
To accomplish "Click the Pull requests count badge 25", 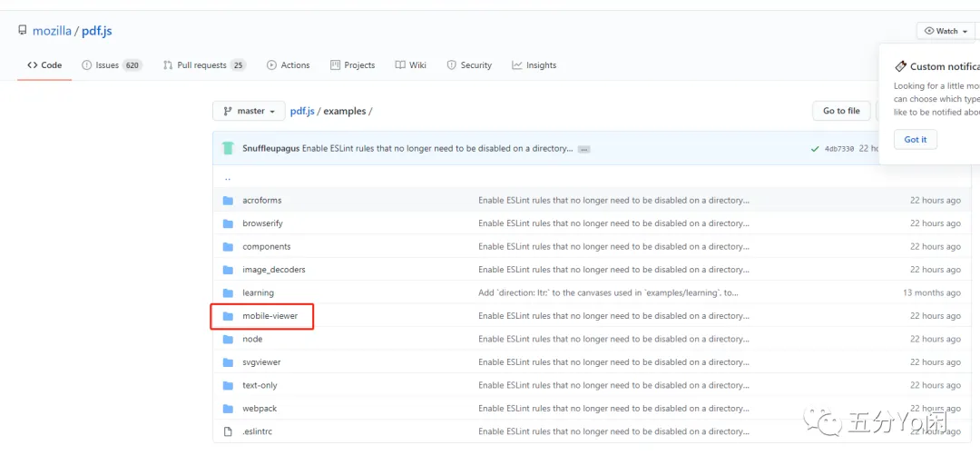I will [238, 65].
